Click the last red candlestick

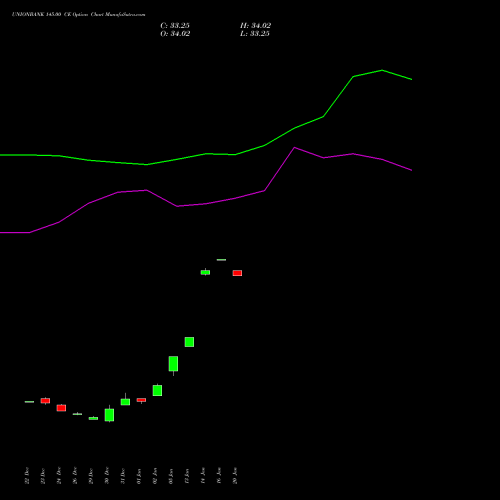coord(237,273)
